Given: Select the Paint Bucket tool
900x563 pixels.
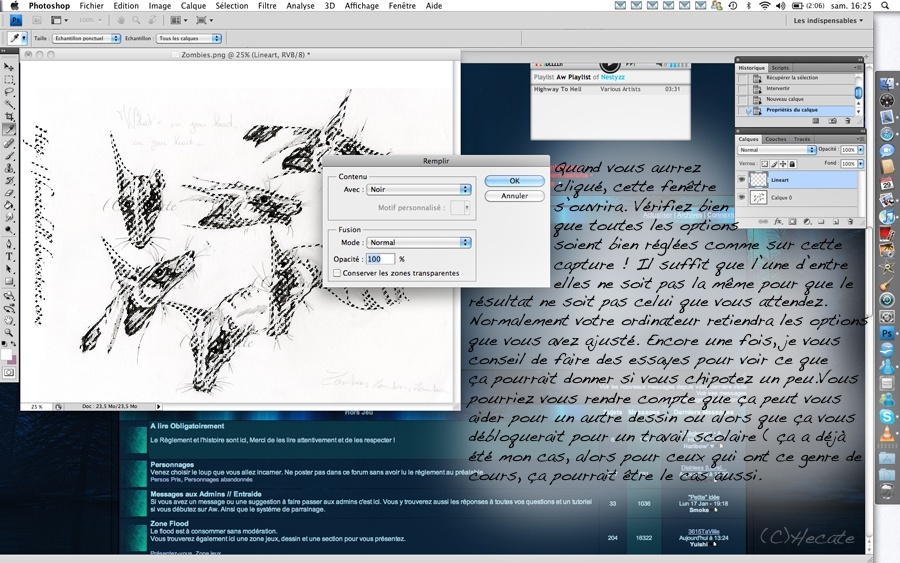Looking at the screenshot, I should pos(9,205).
